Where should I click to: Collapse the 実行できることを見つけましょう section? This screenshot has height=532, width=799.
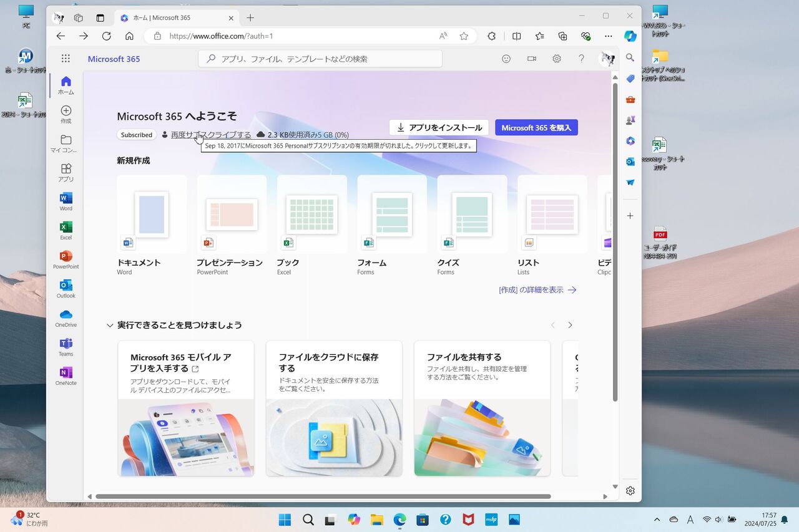coord(110,325)
